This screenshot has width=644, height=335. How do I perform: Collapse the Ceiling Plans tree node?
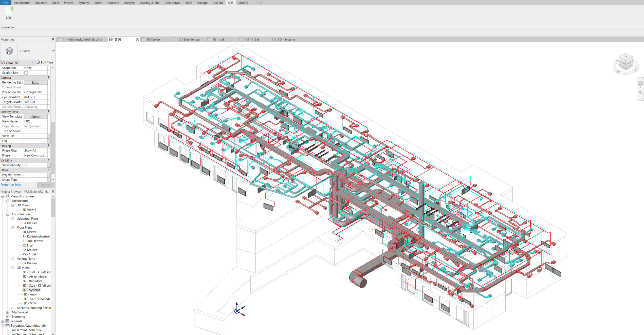pos(13,259)
